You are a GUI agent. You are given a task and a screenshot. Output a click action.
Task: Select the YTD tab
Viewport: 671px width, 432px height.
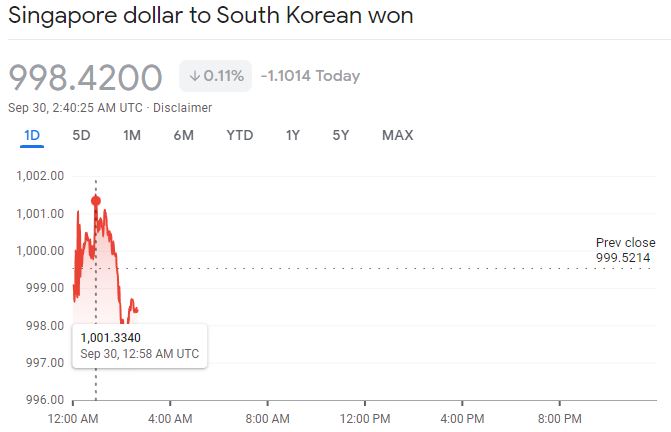tap(240, 136)
